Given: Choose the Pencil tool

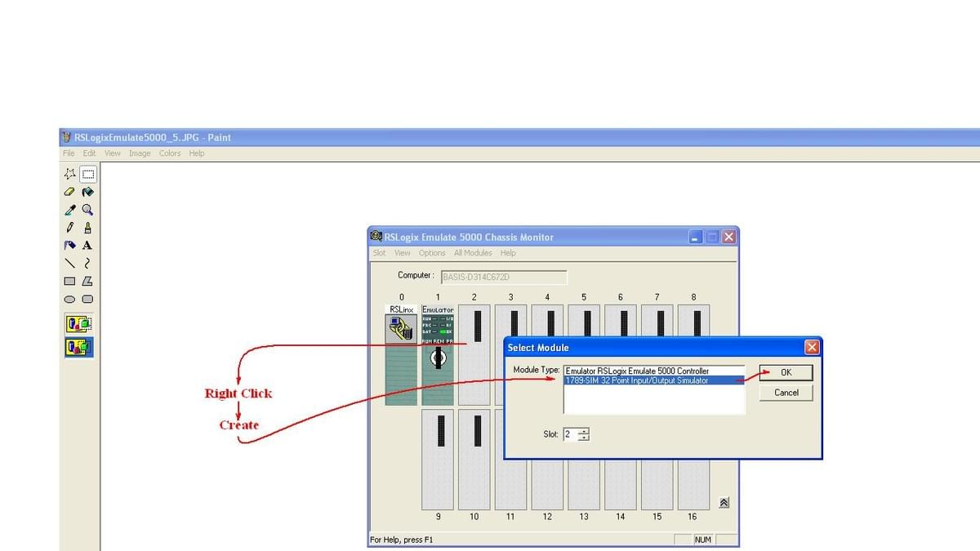Looking at the screenshot, I should click(69, 227).
